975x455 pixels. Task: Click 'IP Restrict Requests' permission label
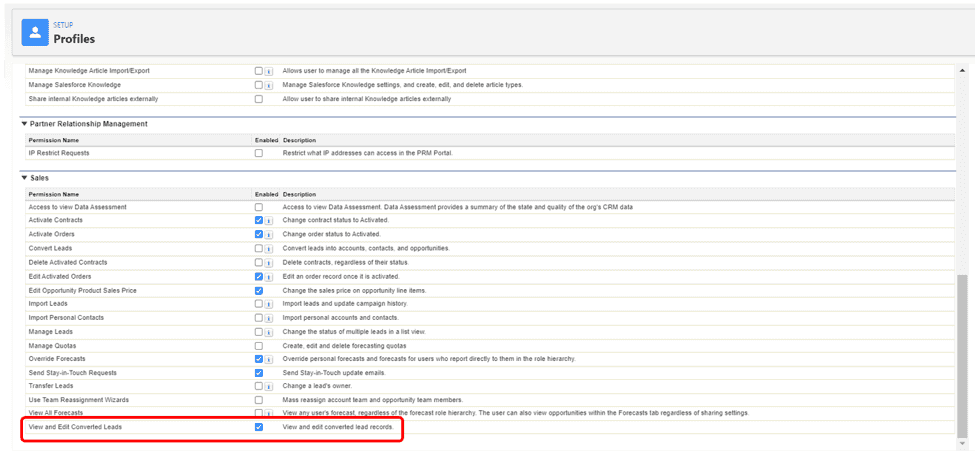(x=58, y=153)
